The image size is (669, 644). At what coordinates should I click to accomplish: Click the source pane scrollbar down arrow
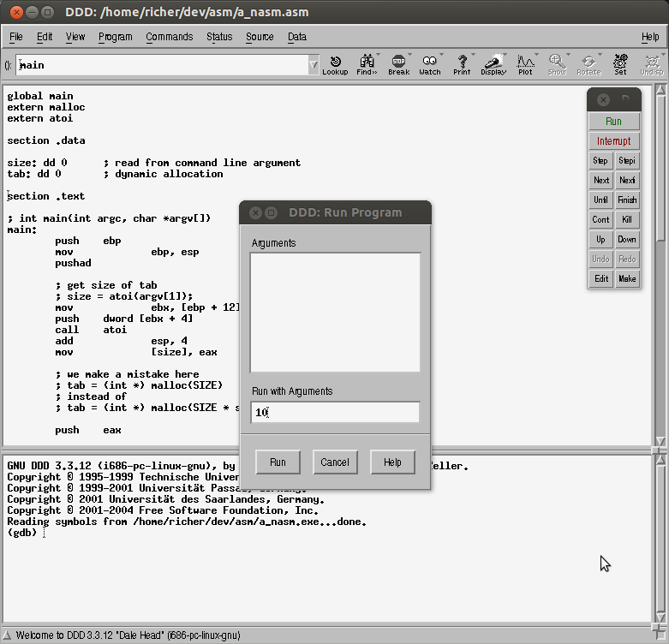tap(660, 441)
